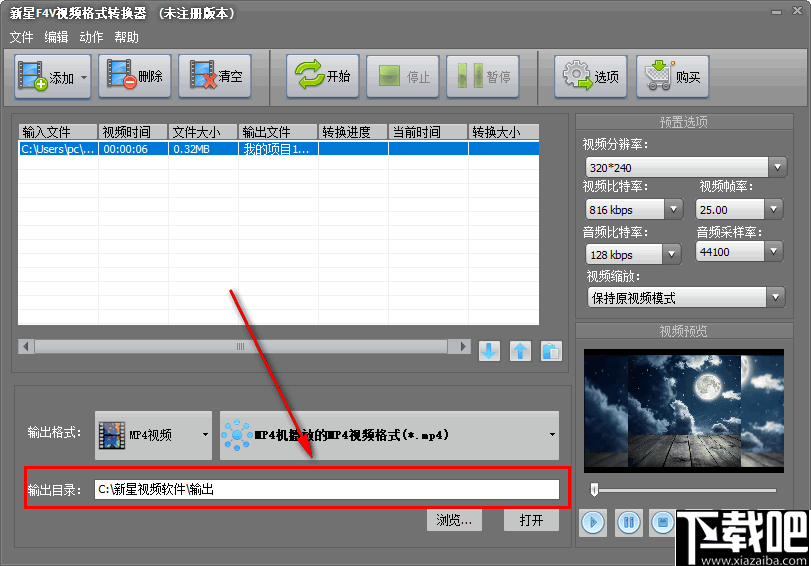Open the 选项 (Options) gear button
Viewport: 811px width, 566px height.
click(591, 77)
